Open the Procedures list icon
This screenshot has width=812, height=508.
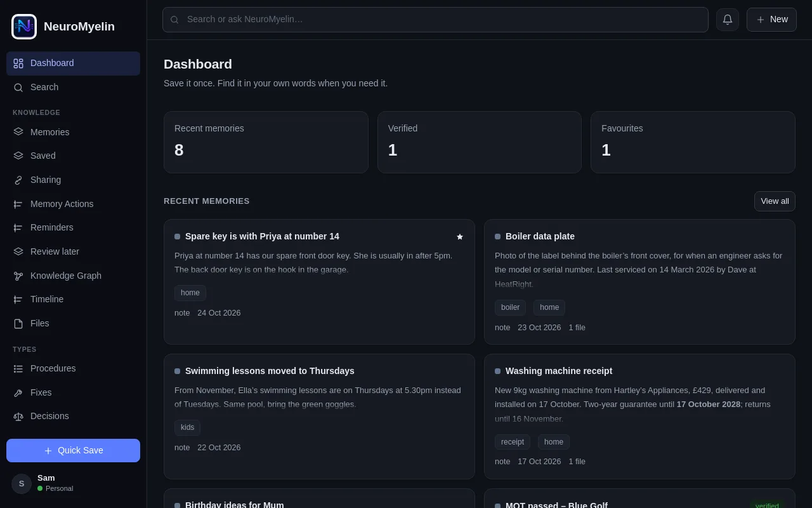(18, 369)
